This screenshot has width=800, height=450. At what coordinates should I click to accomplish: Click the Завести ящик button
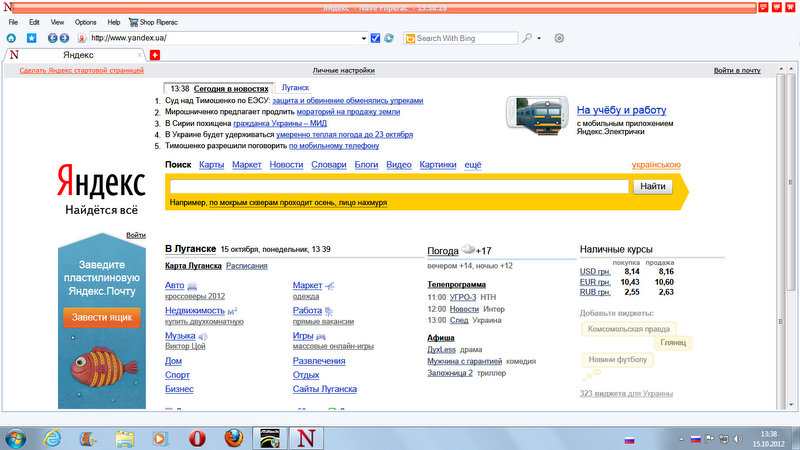[102, 317]
